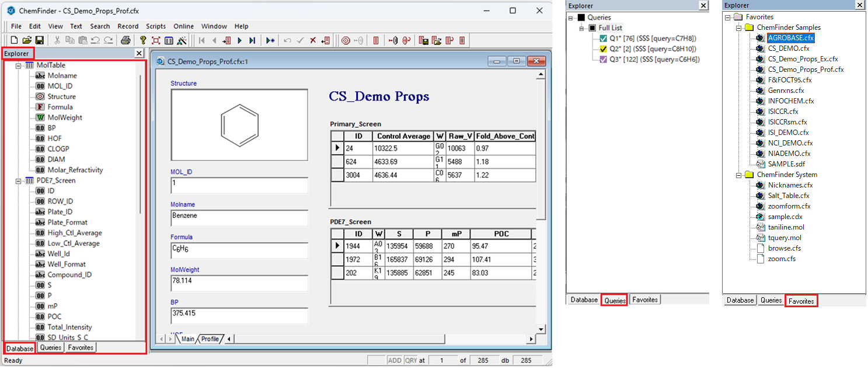Select AGROBASE.cfx in Favorites
Viewport: 868px width, 368px height.
click(790, 38)
